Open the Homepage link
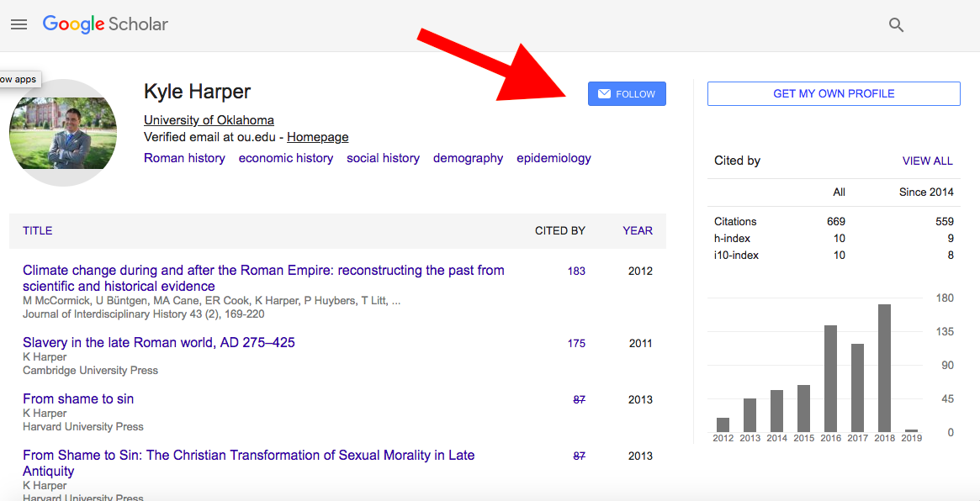 coord(317,137)
